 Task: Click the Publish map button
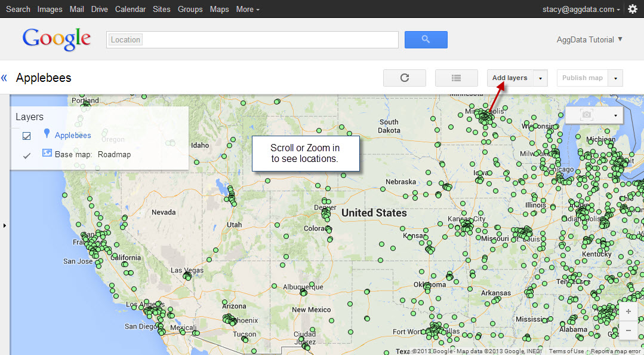(583, 78)
